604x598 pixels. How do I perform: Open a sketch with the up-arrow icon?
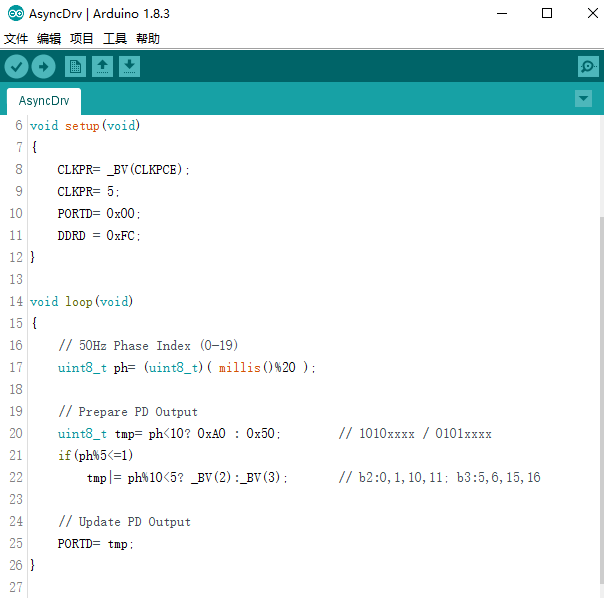(102, 67)
